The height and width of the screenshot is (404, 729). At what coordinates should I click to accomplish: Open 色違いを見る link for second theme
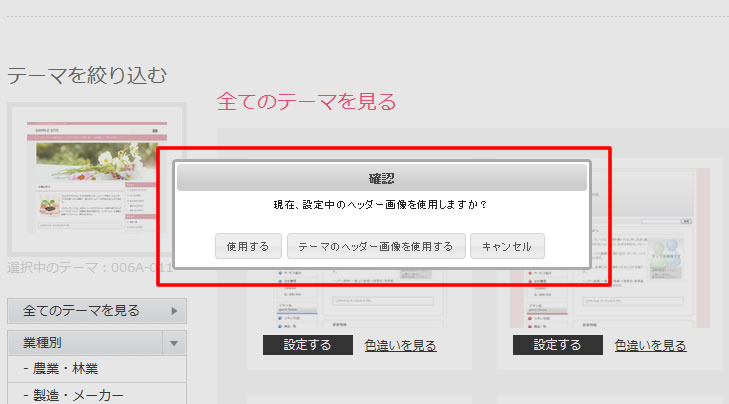pos(650,346)
